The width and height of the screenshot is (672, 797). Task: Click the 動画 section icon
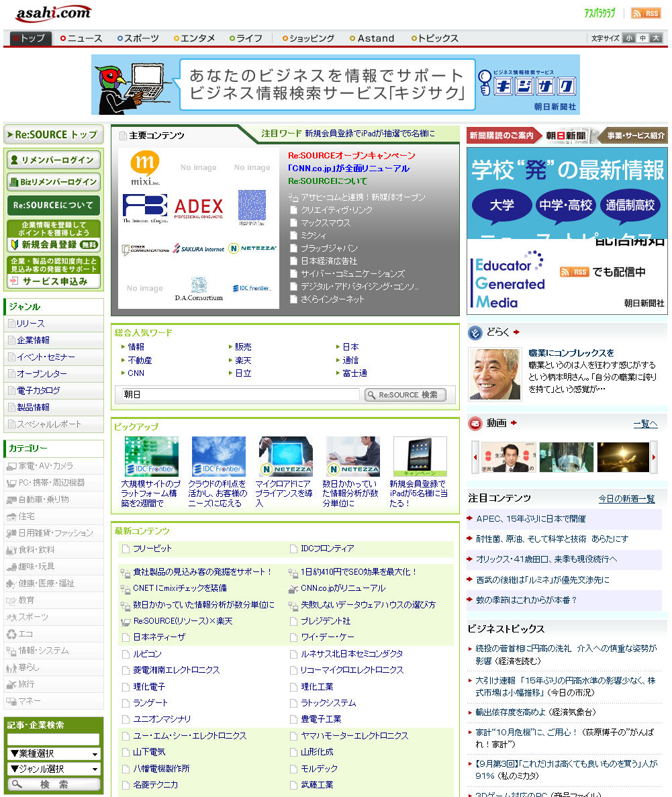[x=475, y=423]
